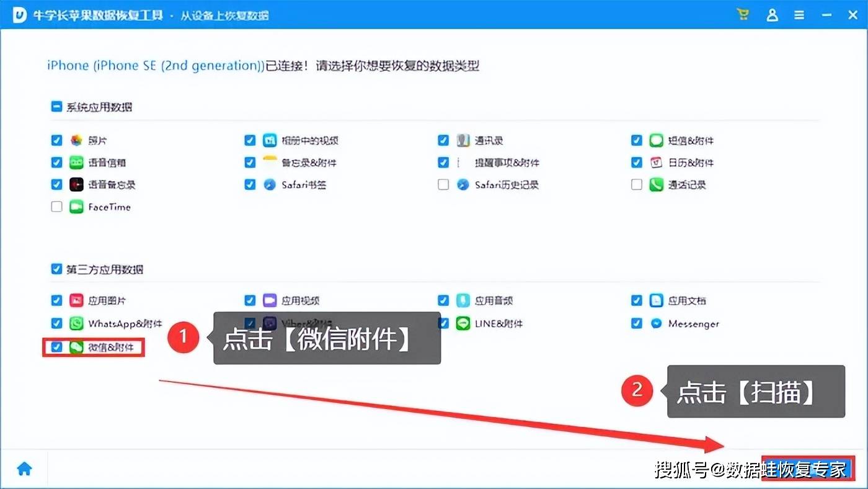Click the Safari history icon

(x=463, y=184)
